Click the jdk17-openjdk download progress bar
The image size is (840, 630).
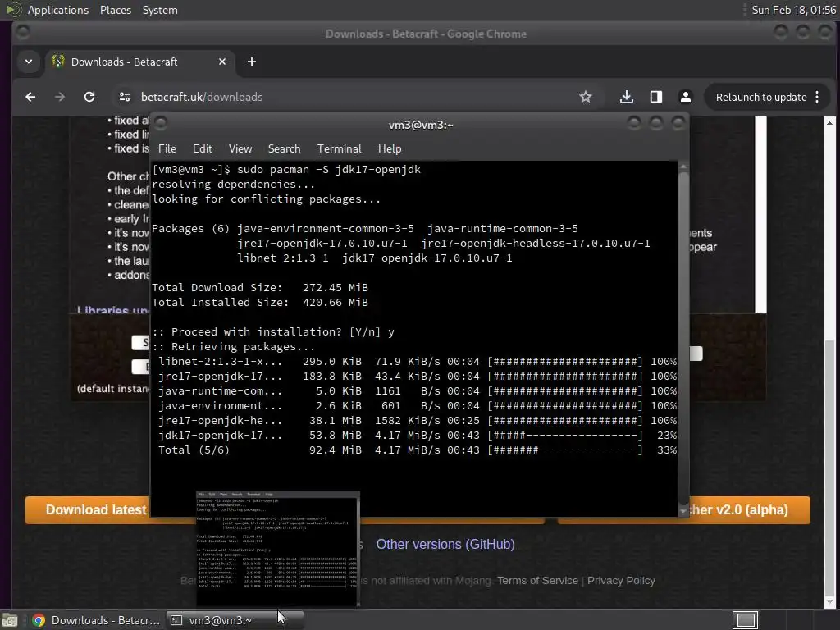564,436
